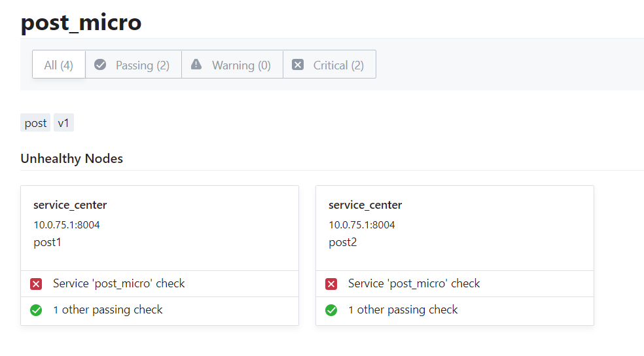644x356 pixels.
Task: Click red critical icon on post1 card
Action: point(36,284)
